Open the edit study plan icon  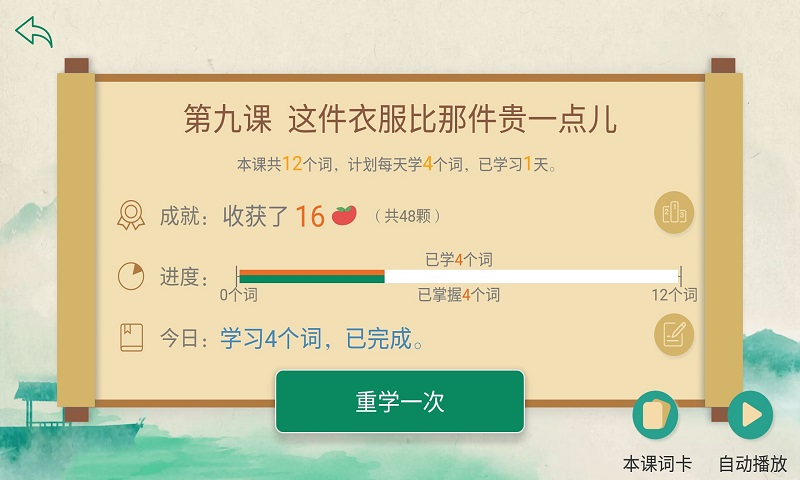pos(673,334)
